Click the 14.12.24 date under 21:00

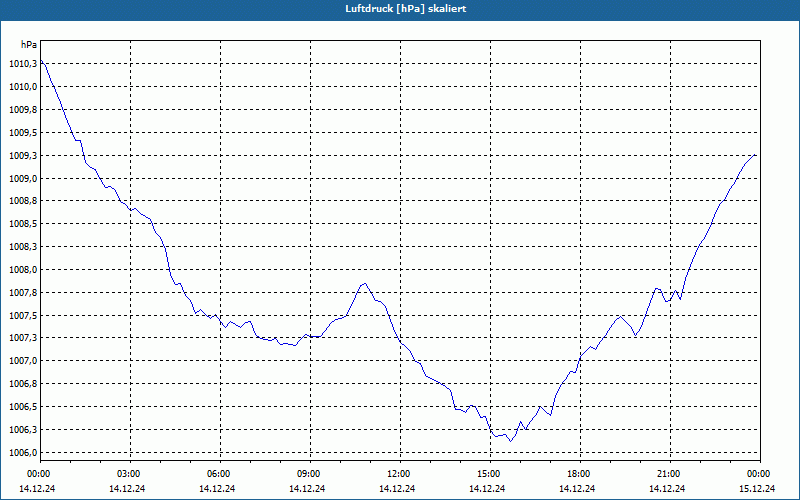667,488
